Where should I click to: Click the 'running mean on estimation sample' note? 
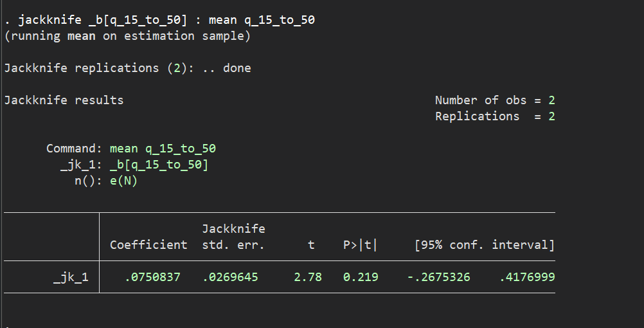[x=127, y=36]
